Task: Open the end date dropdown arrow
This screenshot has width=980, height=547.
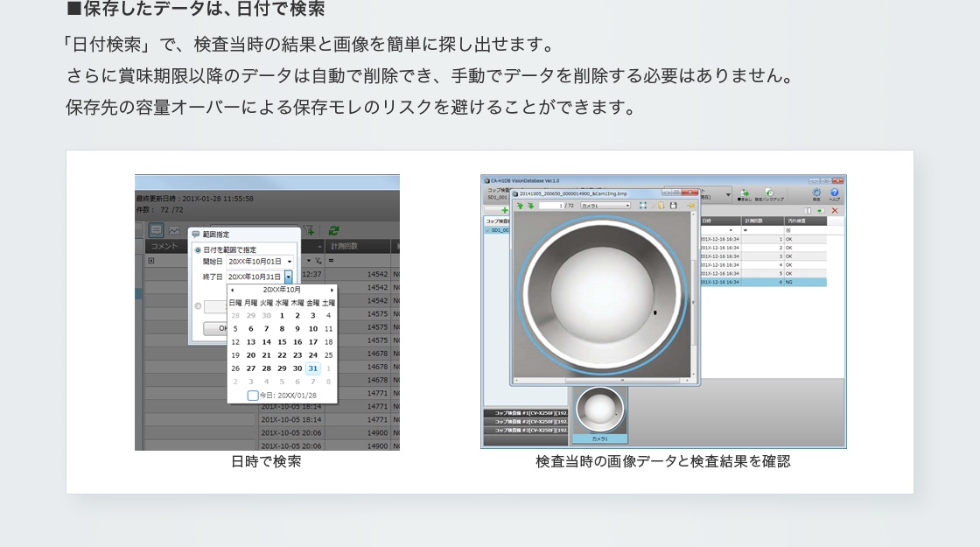Action: pos(288,277)
